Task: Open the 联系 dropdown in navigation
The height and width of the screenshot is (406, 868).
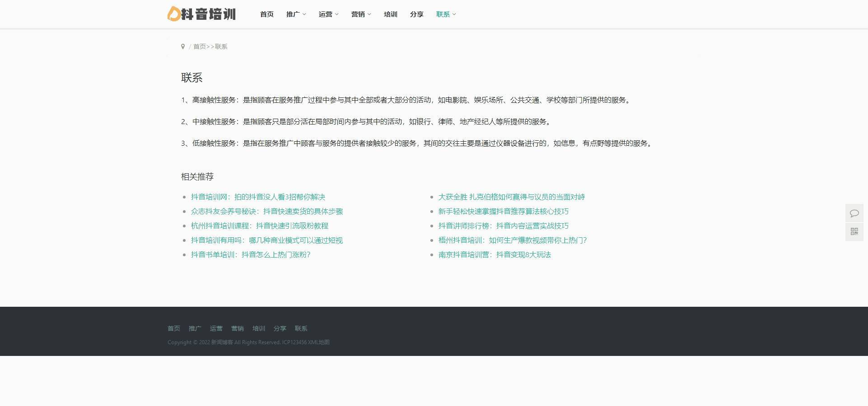Action: [x=446, y=14]
